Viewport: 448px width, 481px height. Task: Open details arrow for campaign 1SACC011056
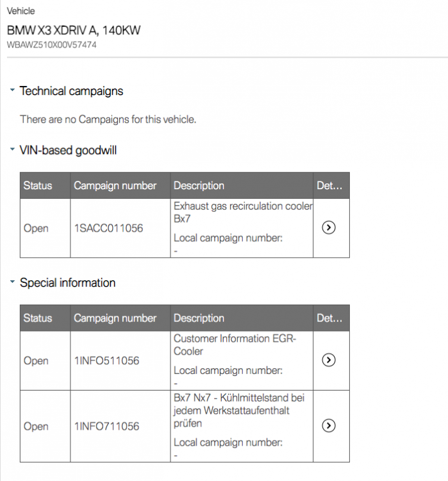point(329,228)
